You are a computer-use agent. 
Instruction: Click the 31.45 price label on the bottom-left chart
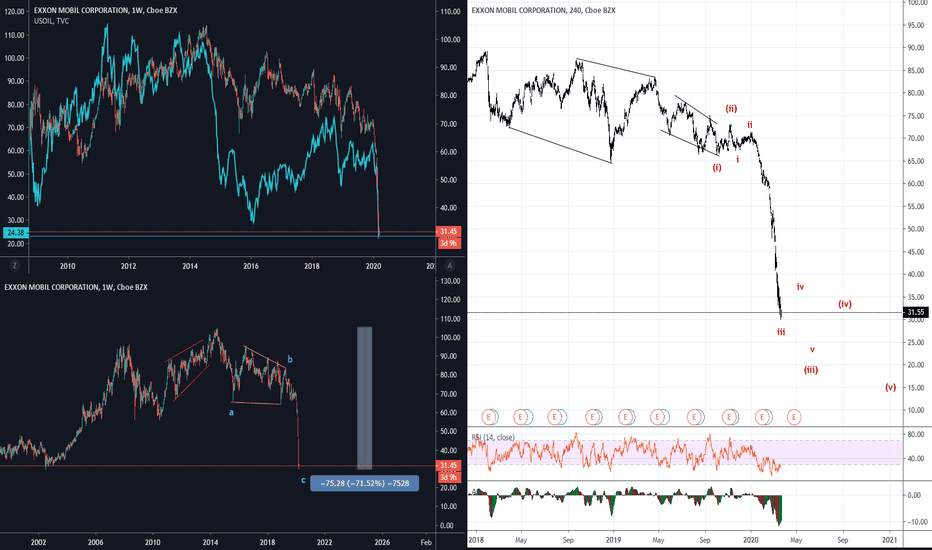448,466
